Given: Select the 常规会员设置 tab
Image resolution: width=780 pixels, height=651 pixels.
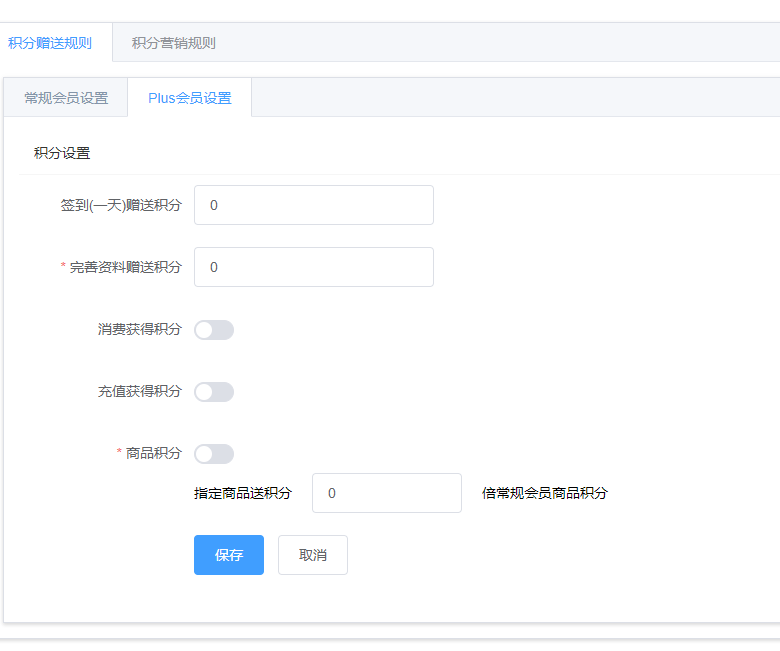Looking at the screenshot, I should coord(66,98).
